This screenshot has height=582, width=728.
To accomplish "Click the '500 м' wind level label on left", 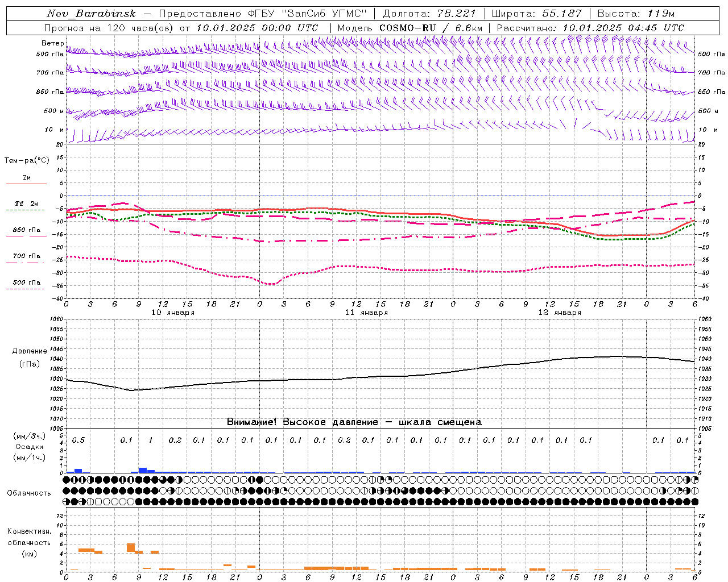I will click(54, 111).
